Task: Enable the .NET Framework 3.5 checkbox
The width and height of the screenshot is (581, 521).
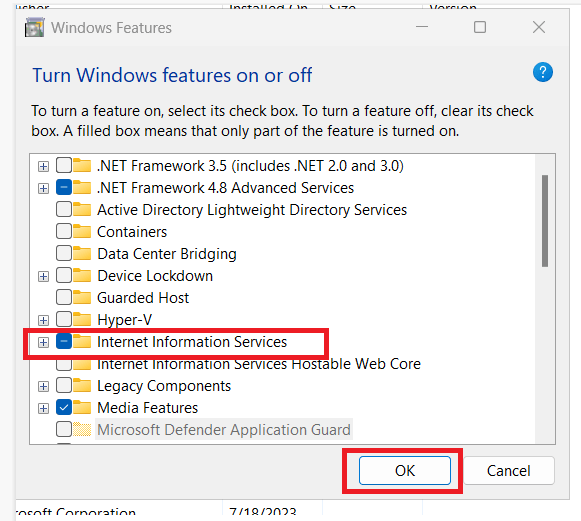Action: pyautogui.click(x=64, y=165)
